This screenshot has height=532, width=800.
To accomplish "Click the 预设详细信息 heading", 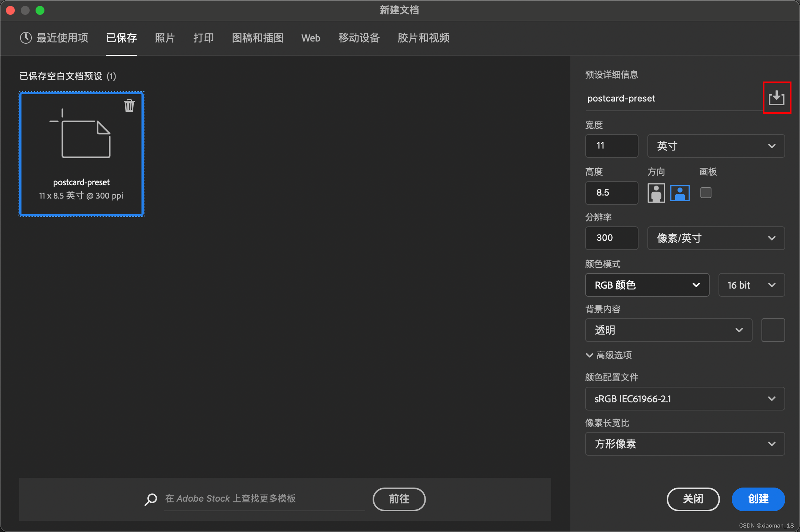I will tap(611, 74).
